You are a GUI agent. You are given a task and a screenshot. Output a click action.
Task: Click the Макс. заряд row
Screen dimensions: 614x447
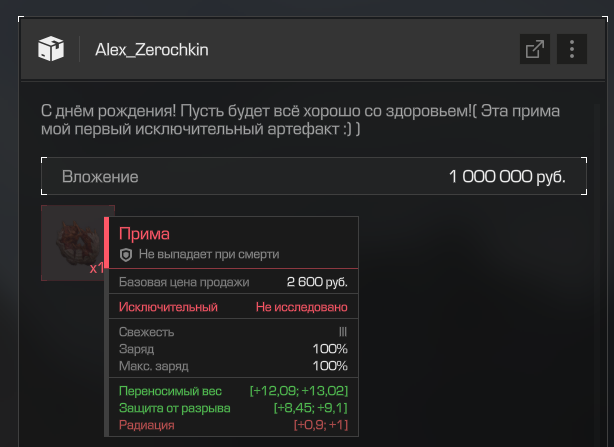point(233,366)
